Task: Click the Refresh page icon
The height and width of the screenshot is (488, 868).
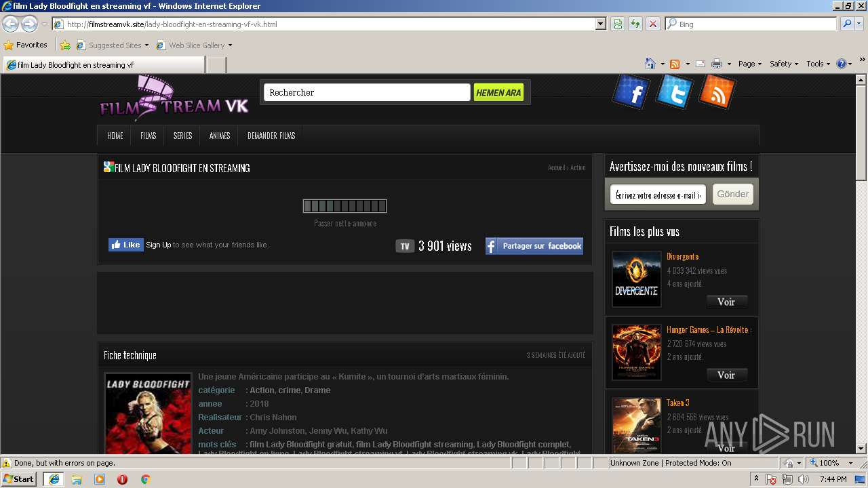Action: (x=635, y=24)
